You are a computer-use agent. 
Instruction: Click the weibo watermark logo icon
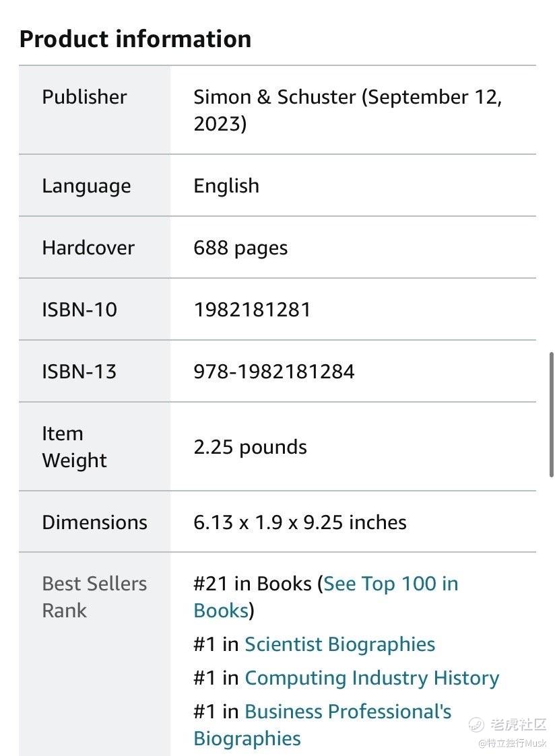477,724
